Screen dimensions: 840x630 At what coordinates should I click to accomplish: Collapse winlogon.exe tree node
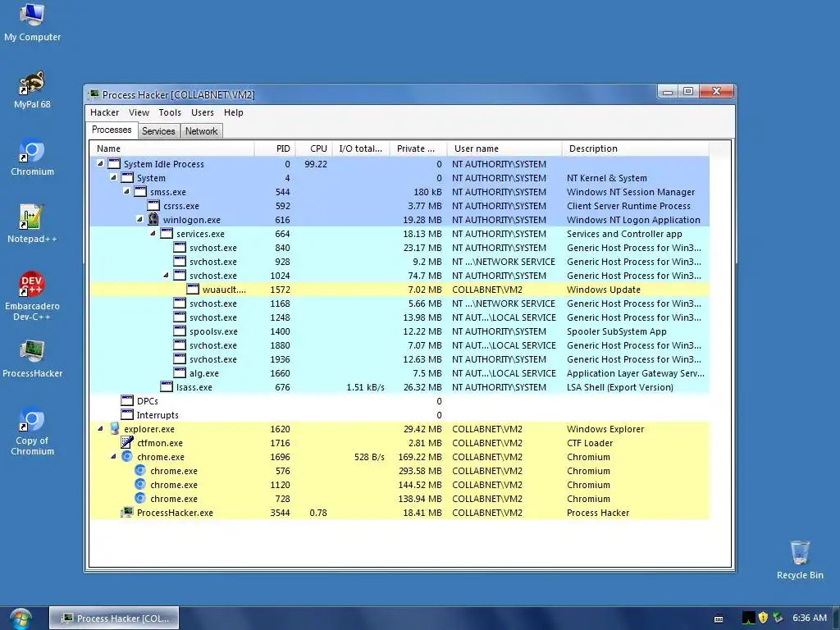pos(139,218)
